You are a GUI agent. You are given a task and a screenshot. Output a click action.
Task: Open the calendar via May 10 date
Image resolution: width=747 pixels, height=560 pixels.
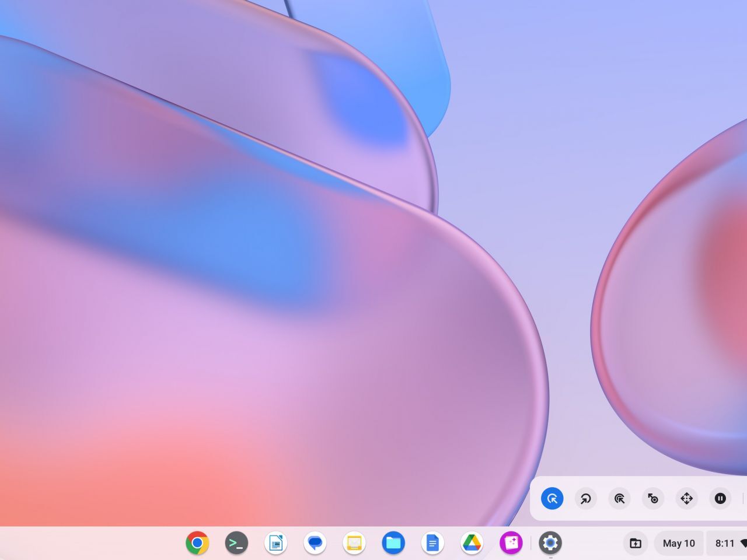[x=679, y=544]
